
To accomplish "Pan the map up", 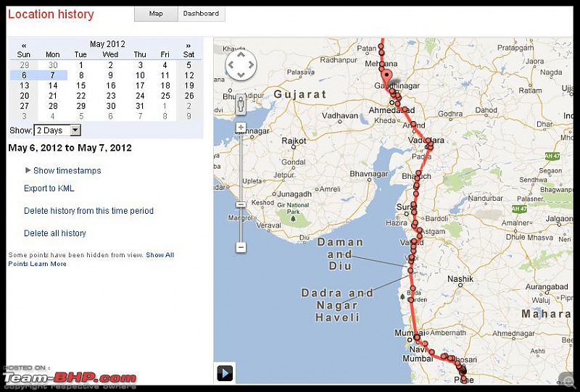I will point(241,55).
